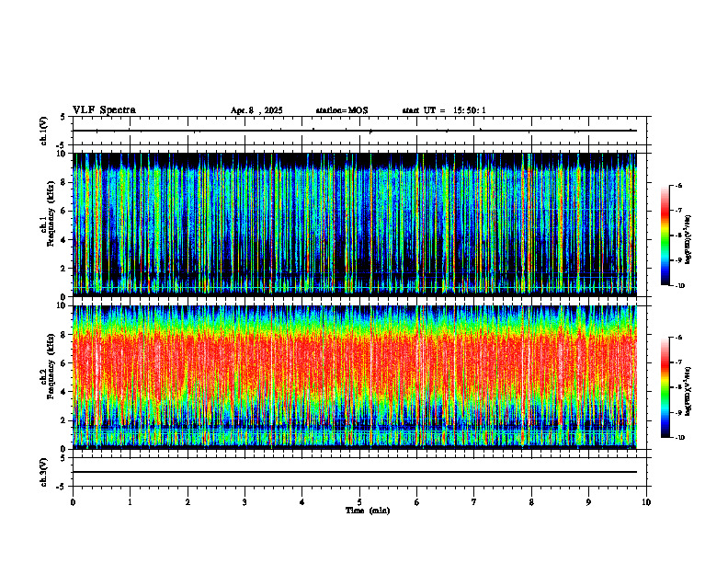Click time-axis tick label "6" at the bottom
The width and height of the screenshot is (728, 563).
[x=417, y=502]
